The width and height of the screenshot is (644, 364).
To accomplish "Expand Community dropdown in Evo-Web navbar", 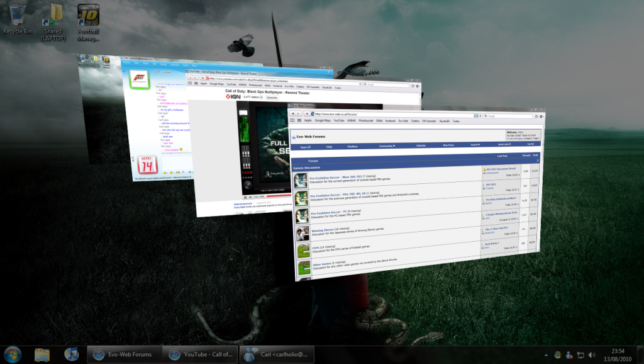I will tap(387, 146).
